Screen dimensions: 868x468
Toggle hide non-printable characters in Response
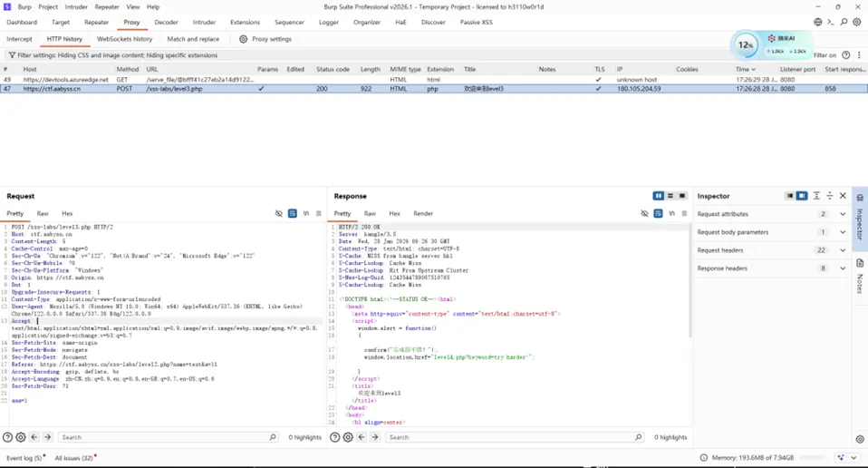coord(644,213)
